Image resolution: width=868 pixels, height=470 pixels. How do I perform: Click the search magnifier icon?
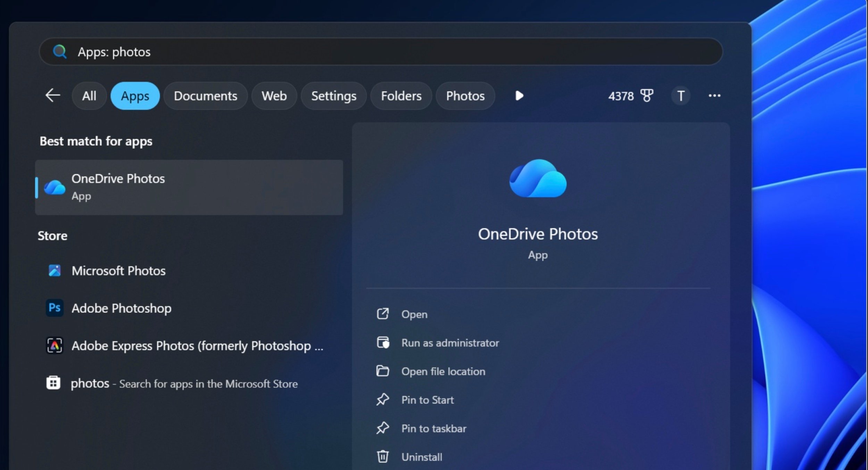point(60,52)
